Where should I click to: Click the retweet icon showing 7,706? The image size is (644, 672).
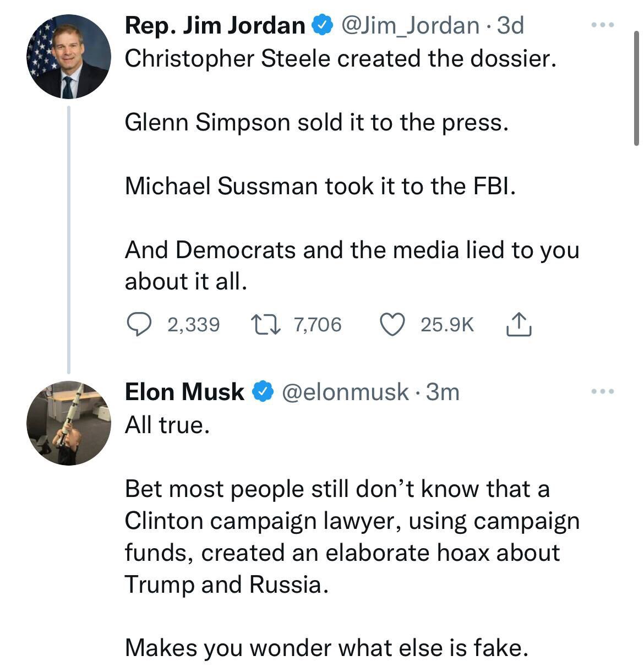(x=266, y=324)
